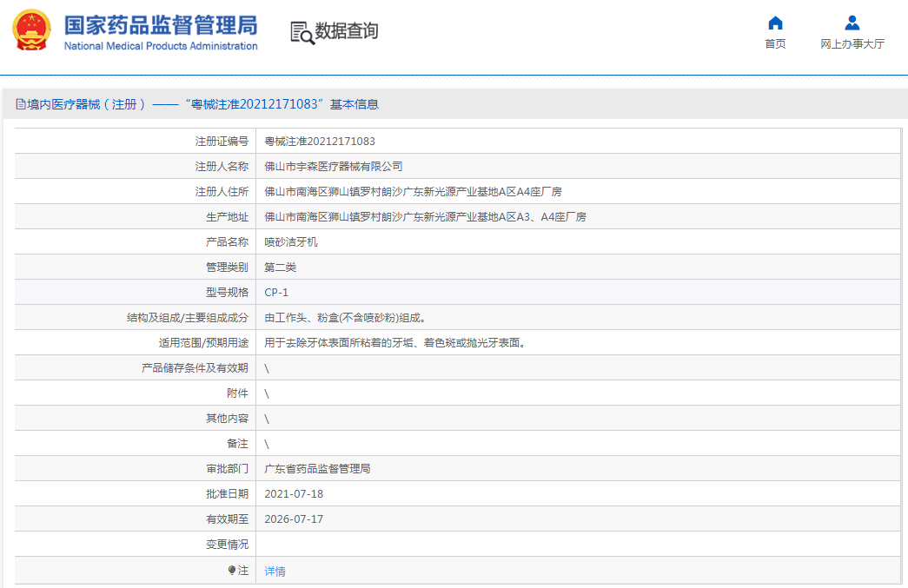
Task: Click the 数据查询 title text
Action: 347,31
